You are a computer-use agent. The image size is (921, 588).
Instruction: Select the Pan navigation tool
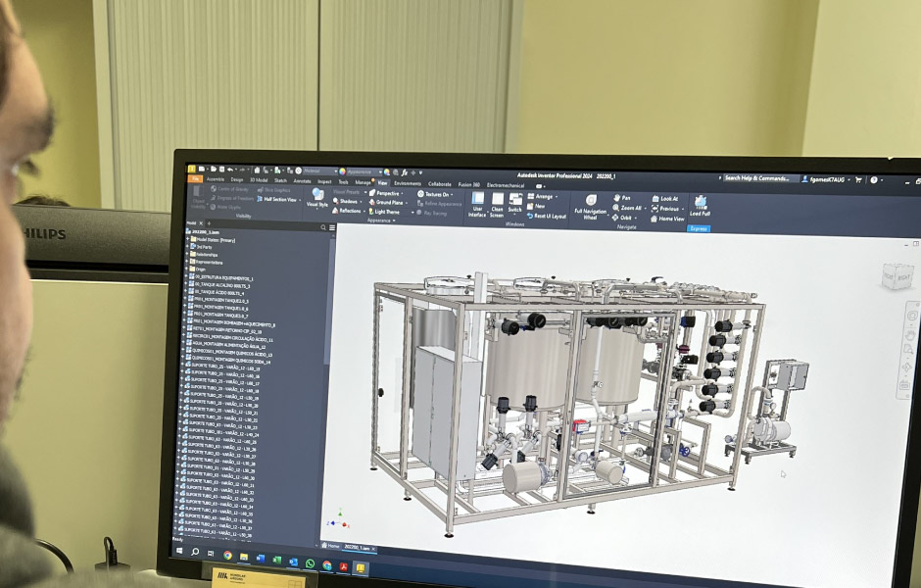pos(624,198)
